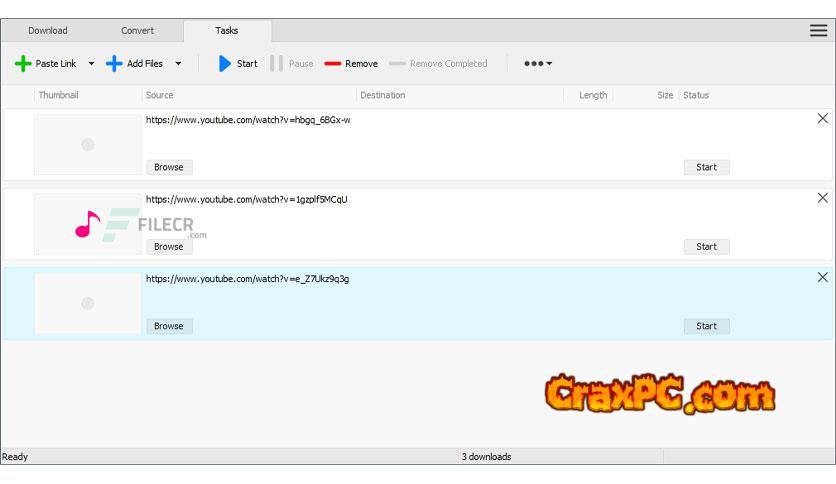The image size is (836, 484).
Task: Click Browse for the second YouTube task
Action: 168,246
